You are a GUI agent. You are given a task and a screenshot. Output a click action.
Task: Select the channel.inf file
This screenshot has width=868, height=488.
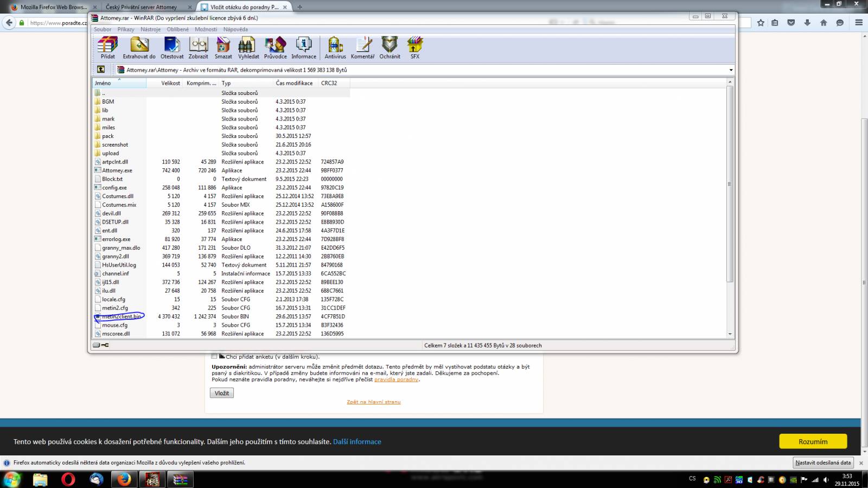(x=116, y=274)
